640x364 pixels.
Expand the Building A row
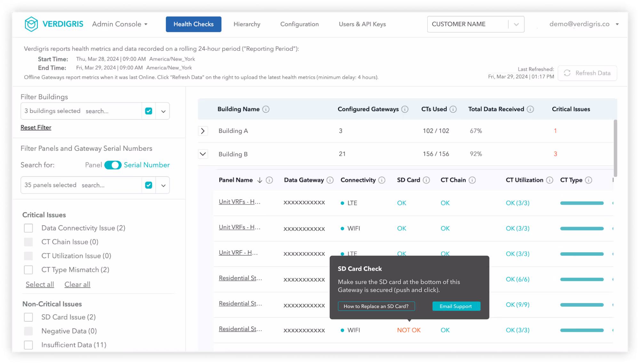click(x=203, y=131)
